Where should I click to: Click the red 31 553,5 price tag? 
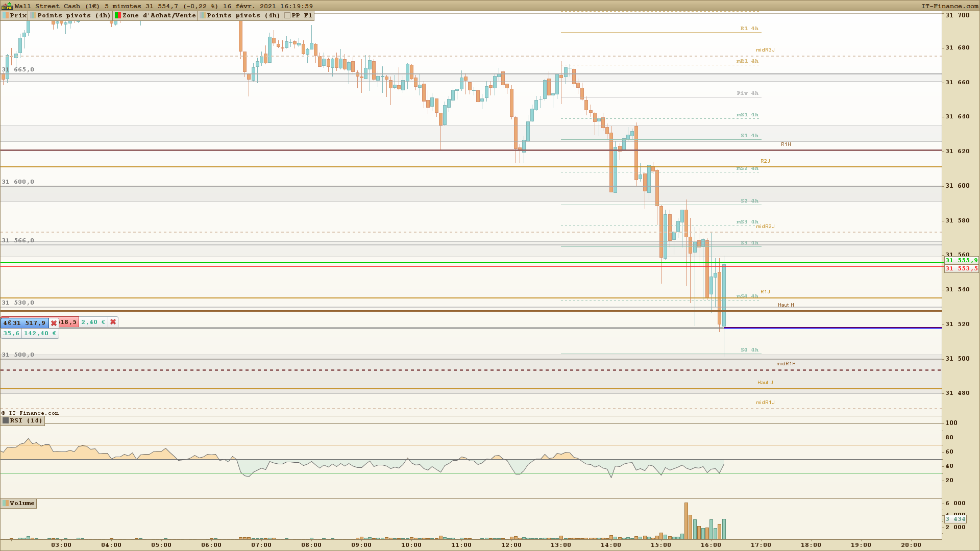point(961,269)
